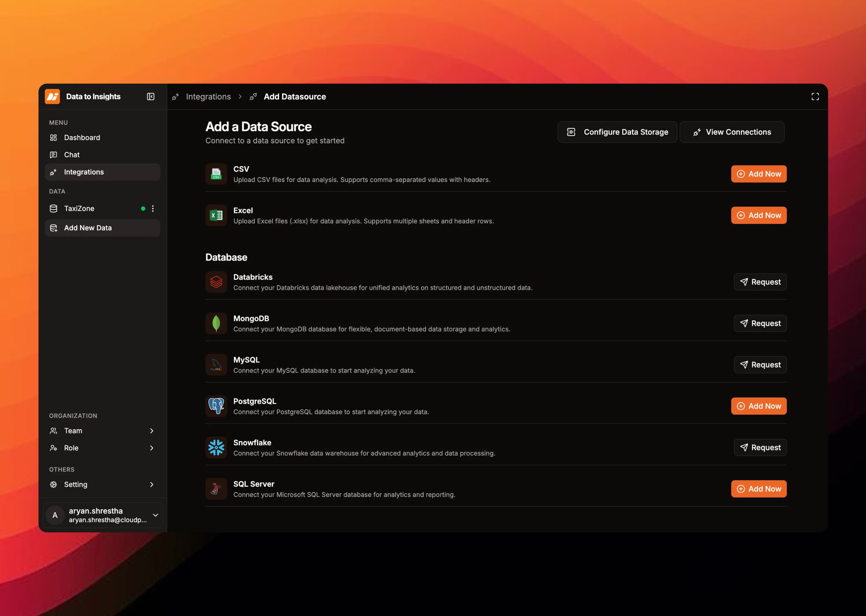
Task: Click the Excel spreadsheet icon
Action: [x=216, y=215]
